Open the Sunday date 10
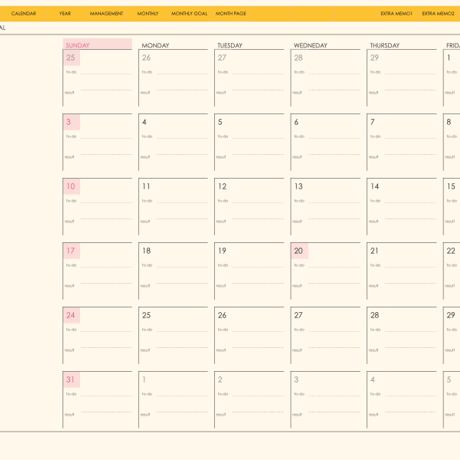The image size is (460, 460). click(71, 186)
